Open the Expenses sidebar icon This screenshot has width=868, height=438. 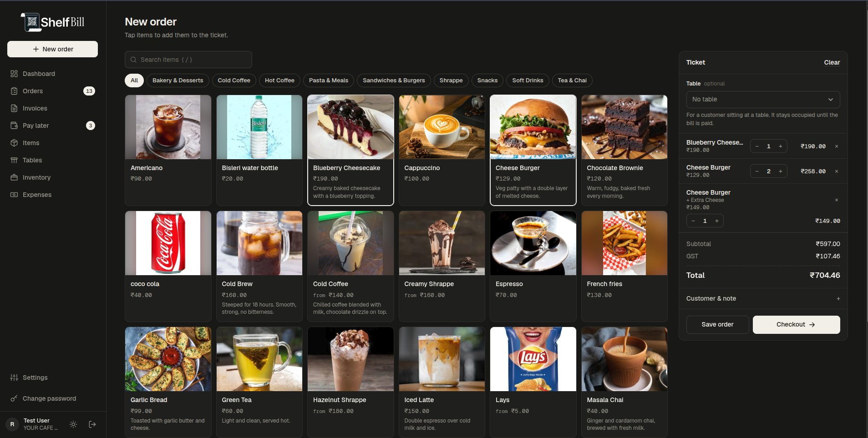pos(14,195)
